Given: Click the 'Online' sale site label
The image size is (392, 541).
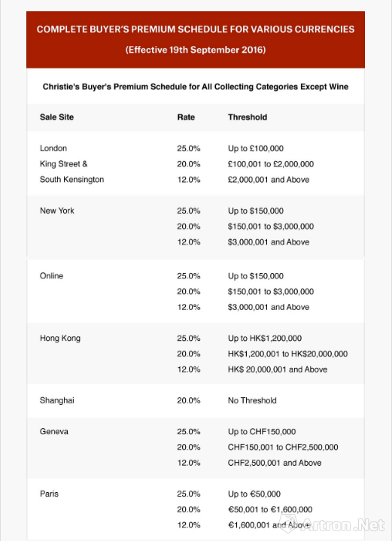Looking at the screenshot, I should (x=51, y=275).
